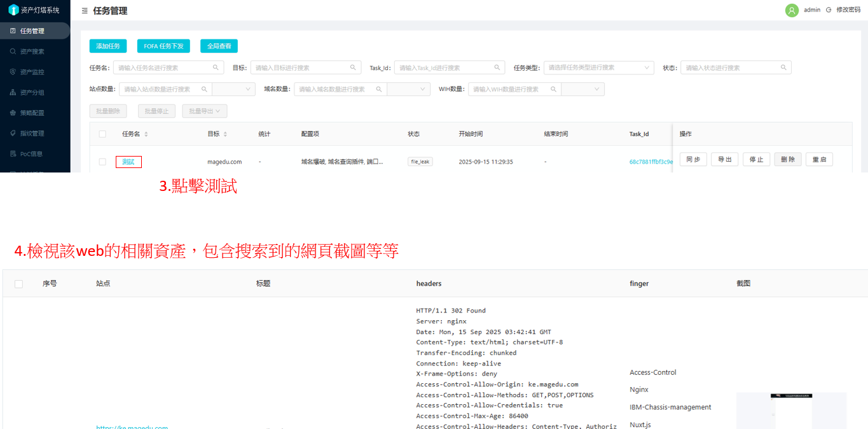
Task: Expand the 批量导出 dropdown button
Action: click(x=205, y=111)
